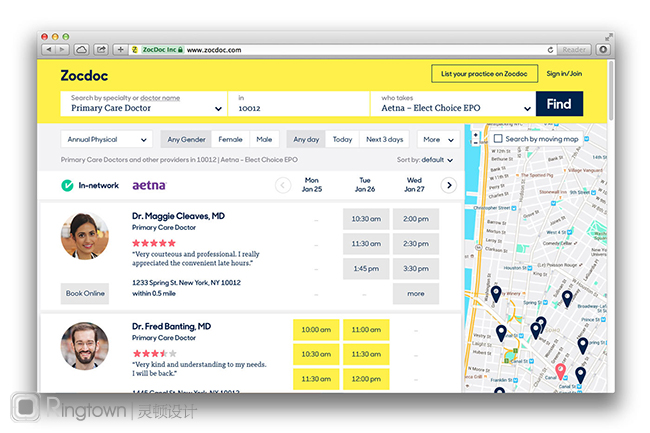Click Book Online for Dr. Cleaves
Image resolution: width=650 pixels, height=433 pixels.
85,293
